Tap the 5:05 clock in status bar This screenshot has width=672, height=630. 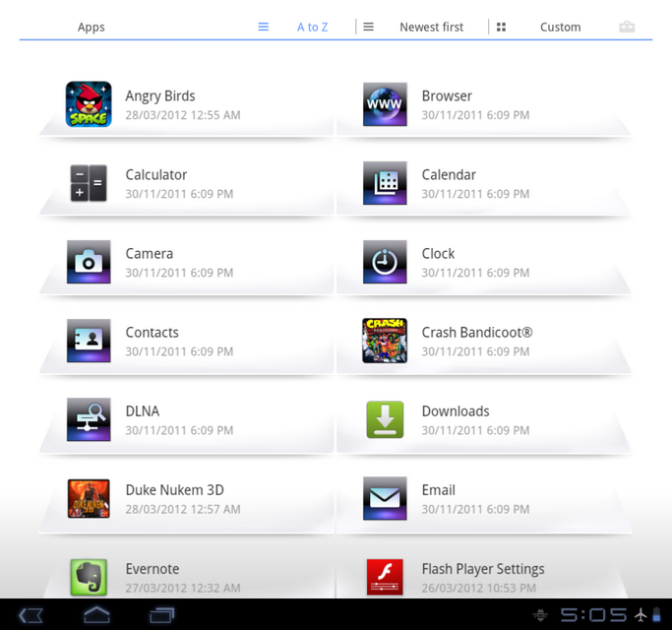point(594,615)
